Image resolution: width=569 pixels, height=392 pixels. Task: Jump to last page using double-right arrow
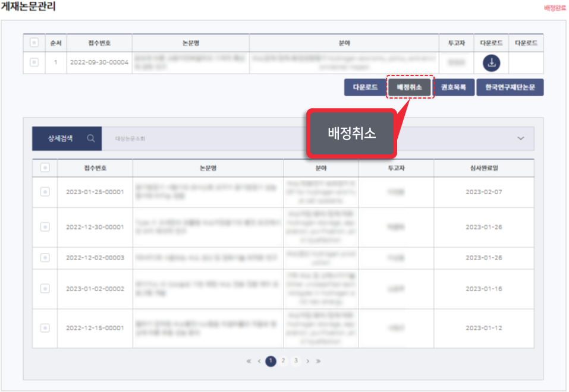[319, 361]
